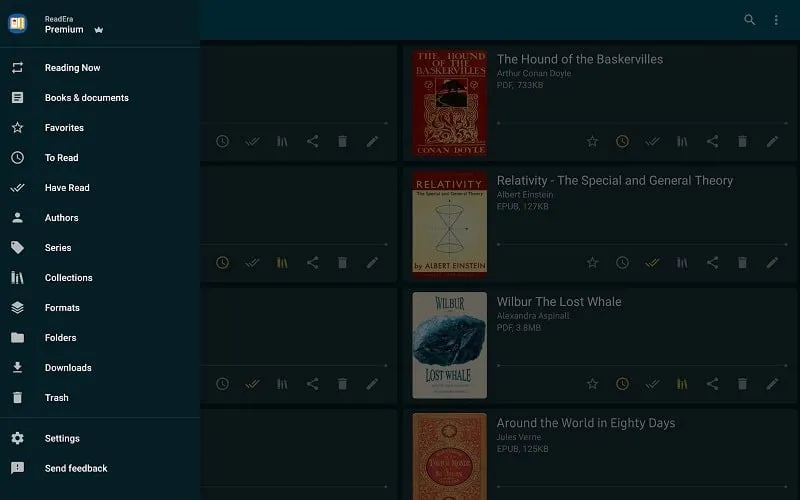Image resolution: width=800 pixels, height=500 pixels.
Task: Open the search icon in top bar
Action: [749, 20]
